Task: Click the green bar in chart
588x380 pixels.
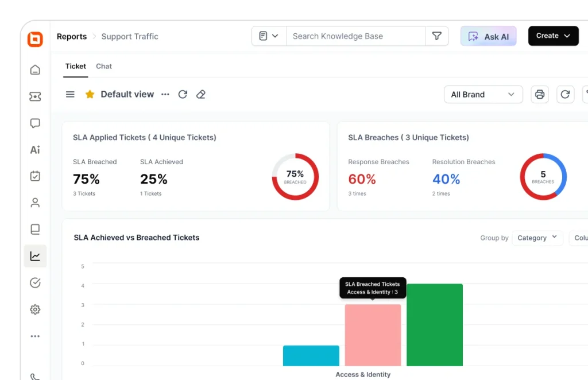Action: pyautogui.click(x=435, y=325)
